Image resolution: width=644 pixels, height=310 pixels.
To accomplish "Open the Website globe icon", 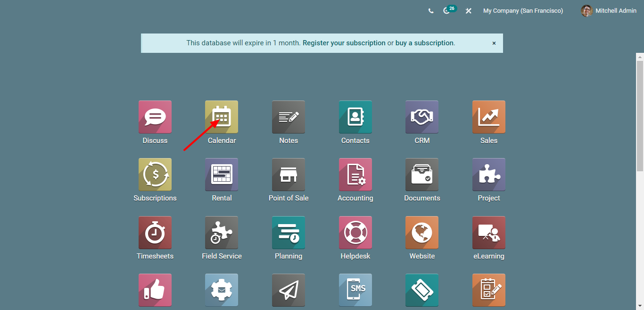I will pos(422,233).
